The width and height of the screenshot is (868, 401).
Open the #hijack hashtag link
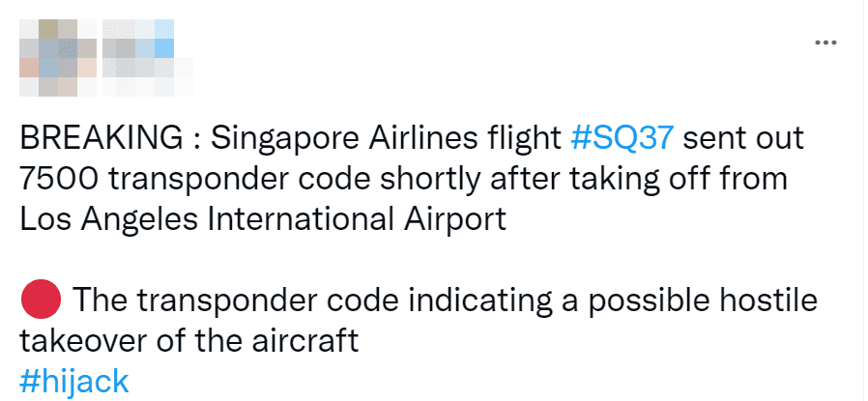[73, 381]
